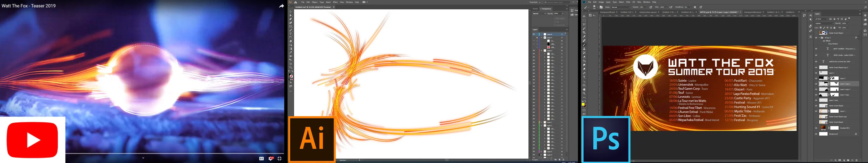Exit fullscreen in the YouTube player
Image resolution: width=868 pixels, height=163 pixels.
pos(279,158)
